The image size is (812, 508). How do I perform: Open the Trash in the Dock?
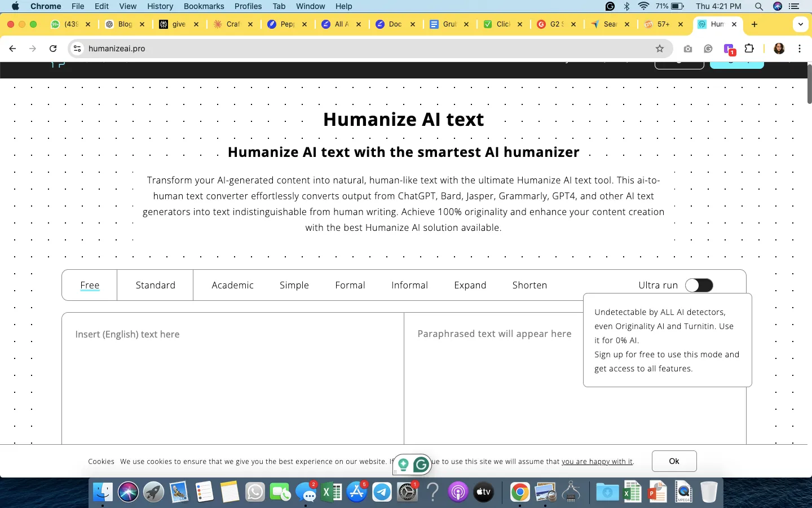click(x=709, y=492)
